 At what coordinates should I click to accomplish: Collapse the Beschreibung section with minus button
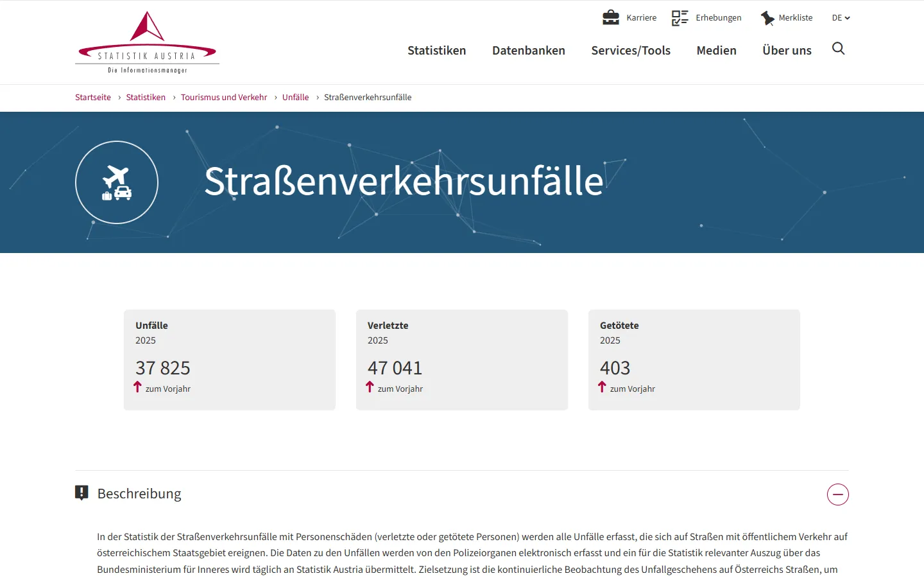tap(838, 495)
